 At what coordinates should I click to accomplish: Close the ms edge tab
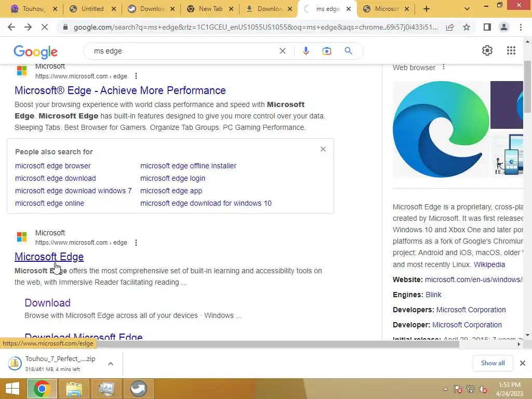[349, 9]
